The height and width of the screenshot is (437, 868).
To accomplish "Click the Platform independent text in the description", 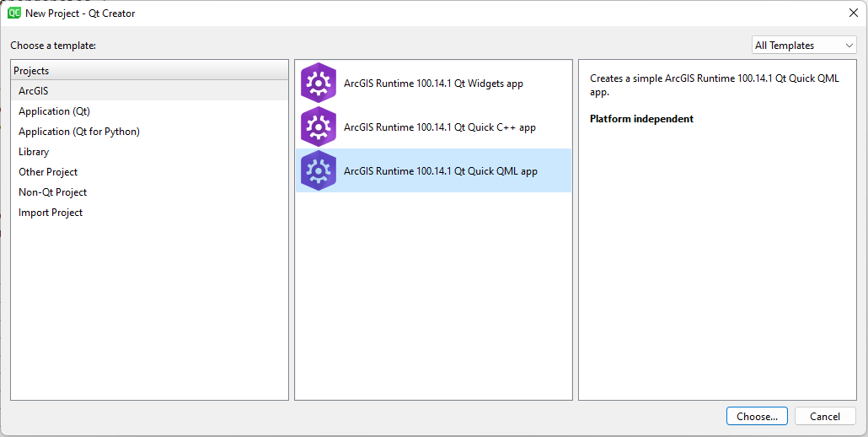I will (641, 119).
